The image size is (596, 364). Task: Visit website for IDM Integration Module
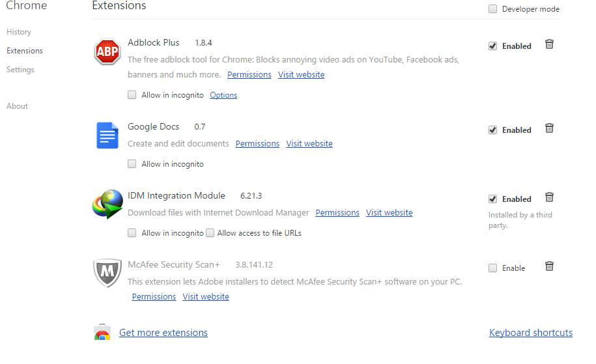pos(390,212)
